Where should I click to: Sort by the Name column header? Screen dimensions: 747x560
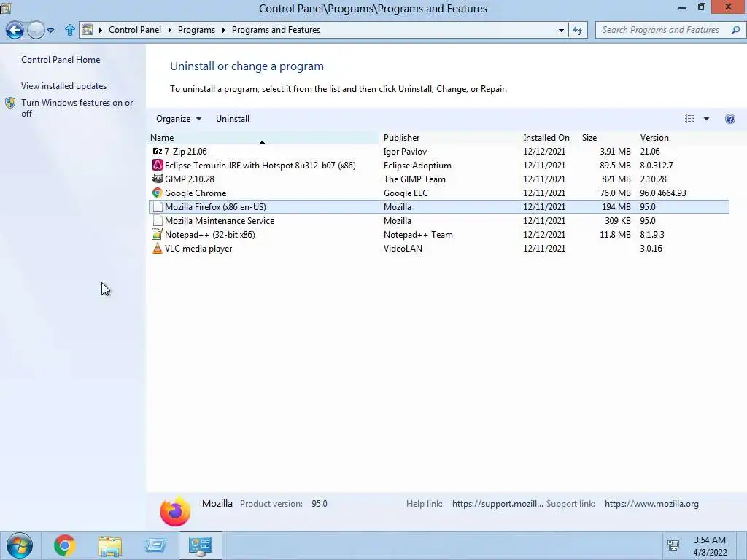[x=263, y=138]
